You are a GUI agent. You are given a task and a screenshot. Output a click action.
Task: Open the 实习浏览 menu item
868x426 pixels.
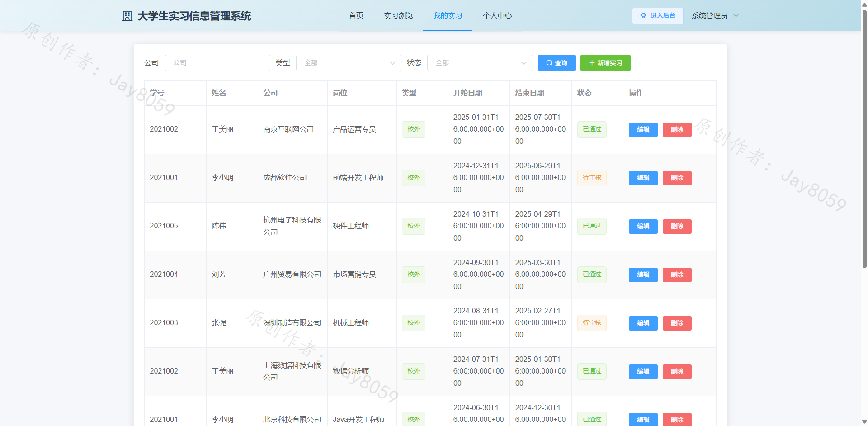[x=398, y=16]
